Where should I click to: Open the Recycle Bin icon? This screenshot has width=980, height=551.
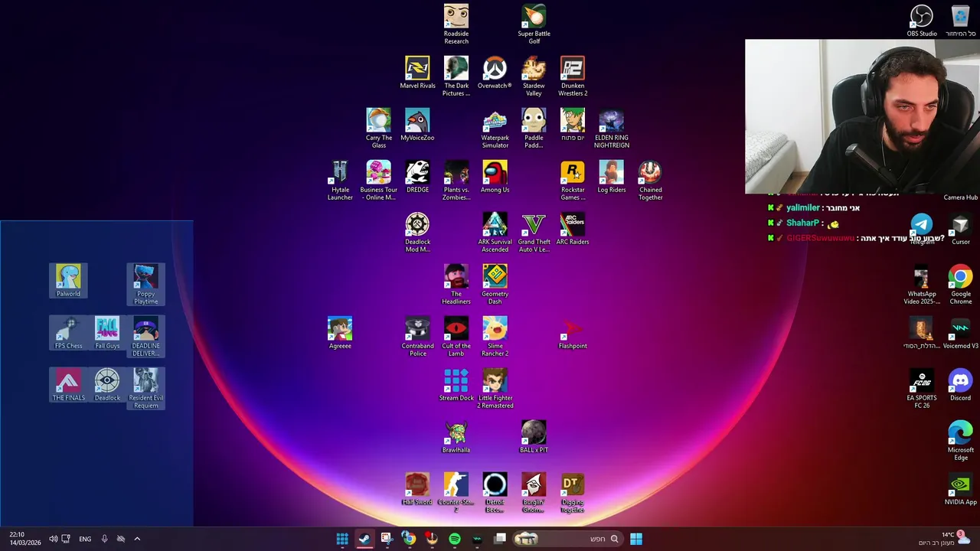point(960,21)
